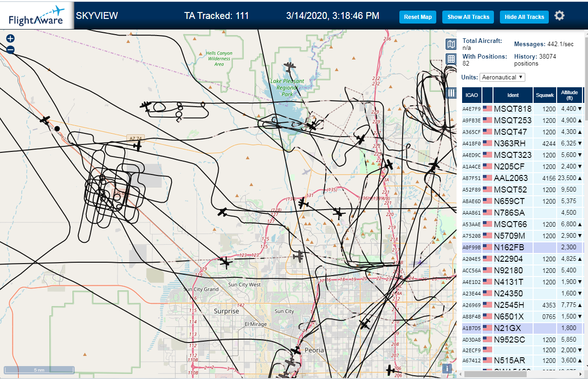Viewport: 588px width, 379px height.
Task: Select aircraft icon beside the lower 206 marker
Action: tap(390, 370)
